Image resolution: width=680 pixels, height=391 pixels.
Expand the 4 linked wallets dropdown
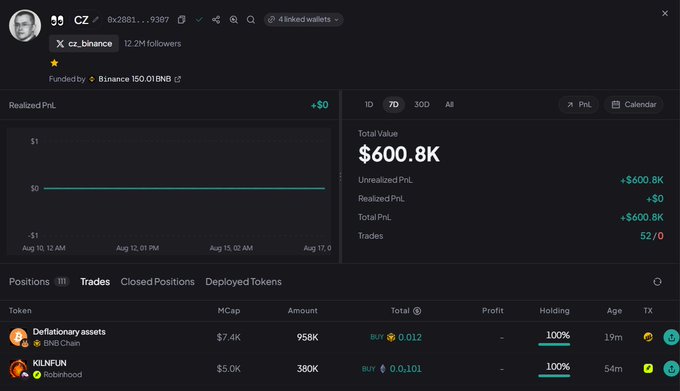click(x=304, y=20)
